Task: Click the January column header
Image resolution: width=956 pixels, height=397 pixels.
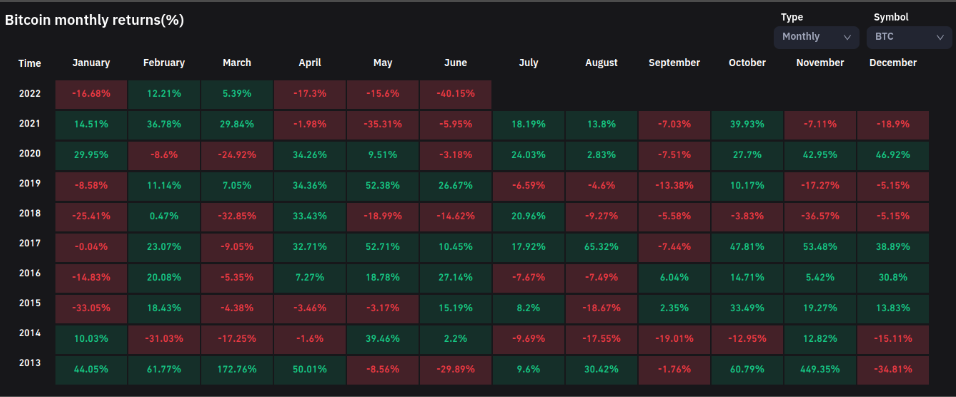Action: 91,63
